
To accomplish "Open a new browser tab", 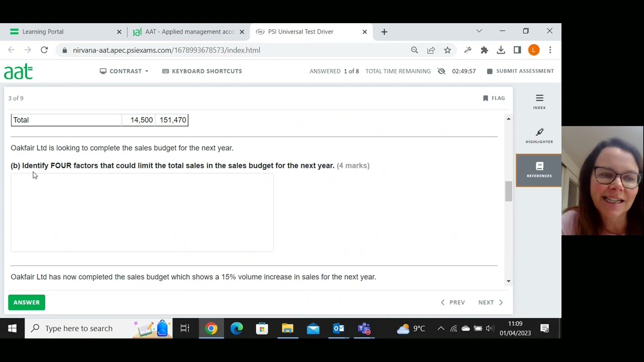I will point(384,32).
